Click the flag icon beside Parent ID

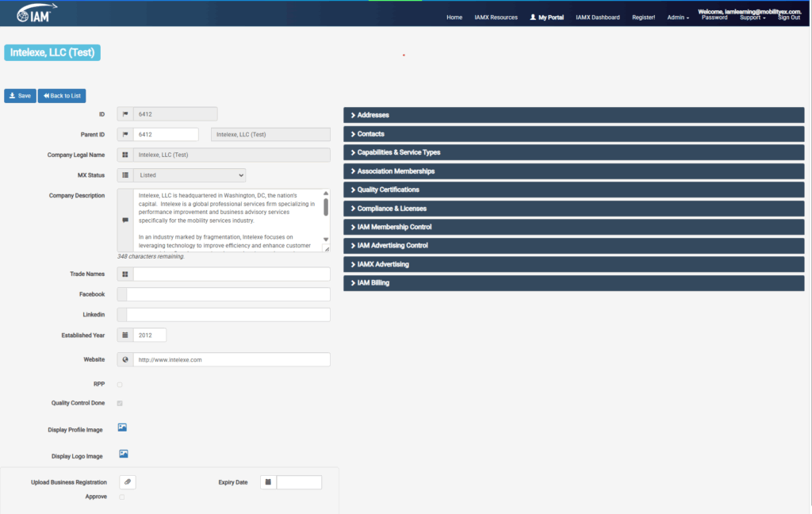125,134
